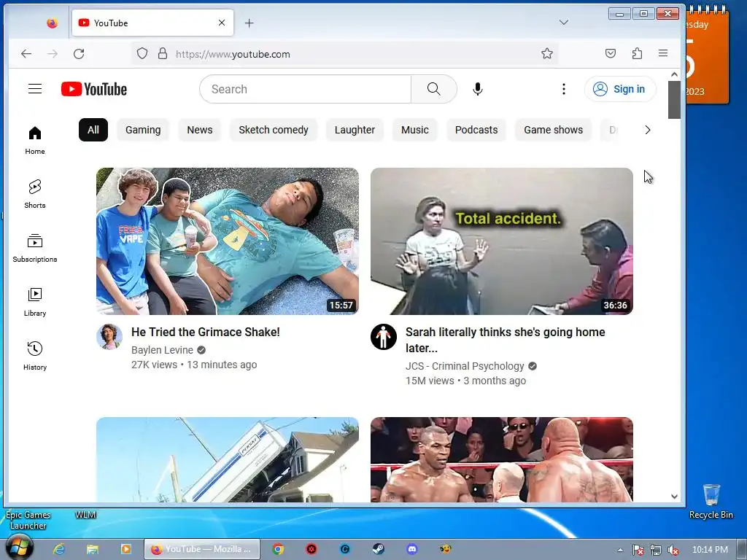
Task: Open Subscriptions in the sidebar
Action: [x=35, y=248]
